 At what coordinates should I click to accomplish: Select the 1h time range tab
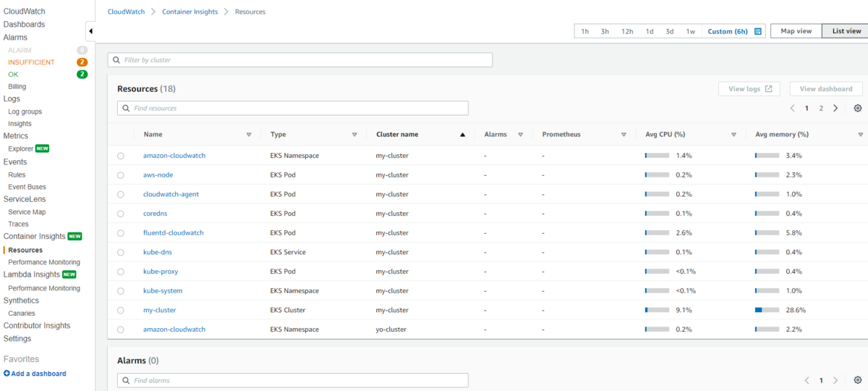585,31
